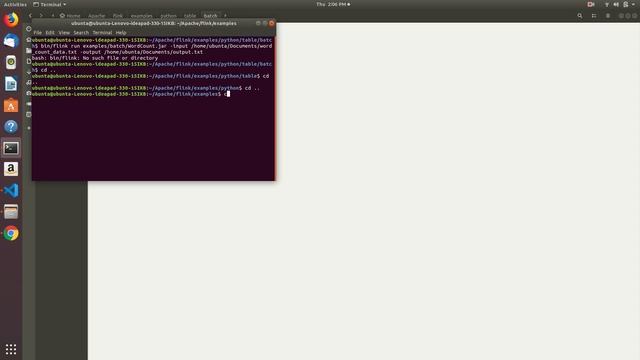
Task: Select batch in Files path bar
Action: click(211, 16)
